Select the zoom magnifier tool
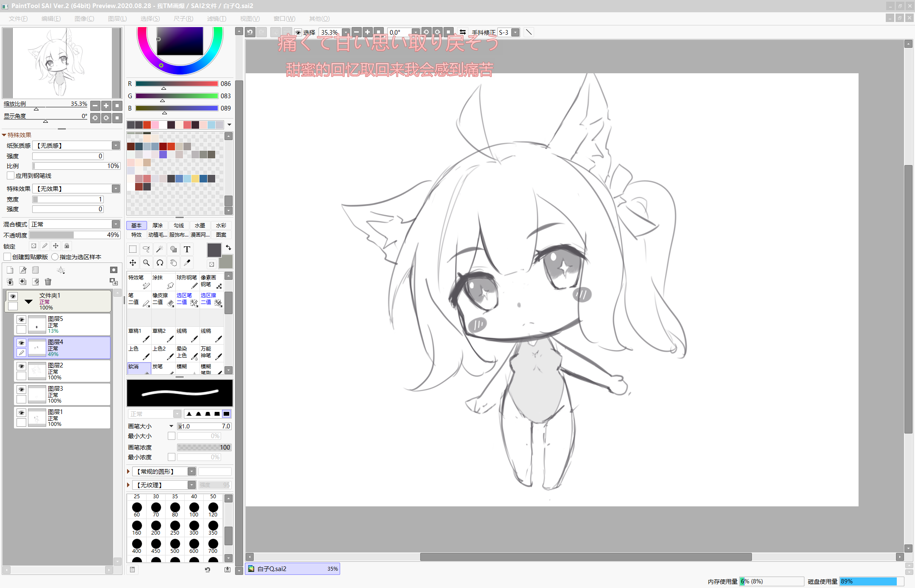Screen dimensions: 915x588 tap(146, 262)
